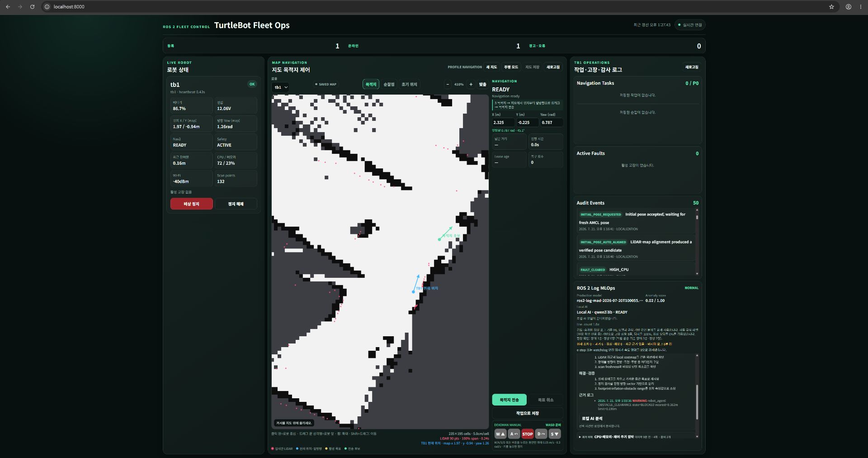Edit the X (m) coordinate field
Screen dimensions: 868x458
[503, 123]
